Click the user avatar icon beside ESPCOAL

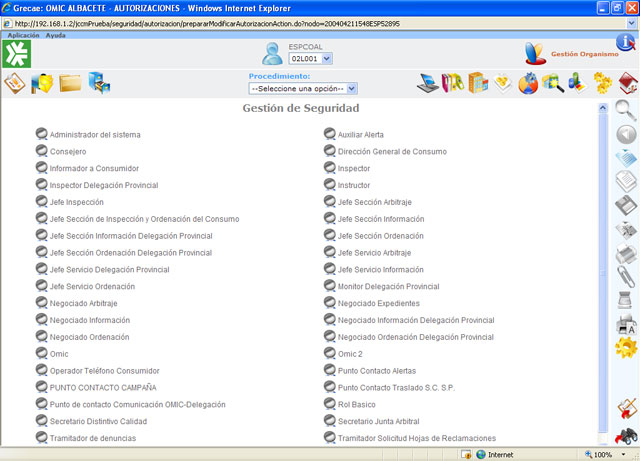click(271, 54)
